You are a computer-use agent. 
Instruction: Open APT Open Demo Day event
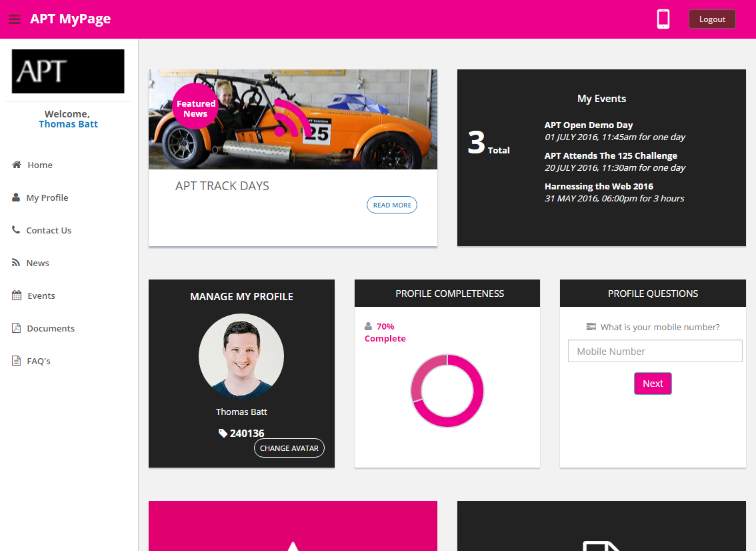588,125
